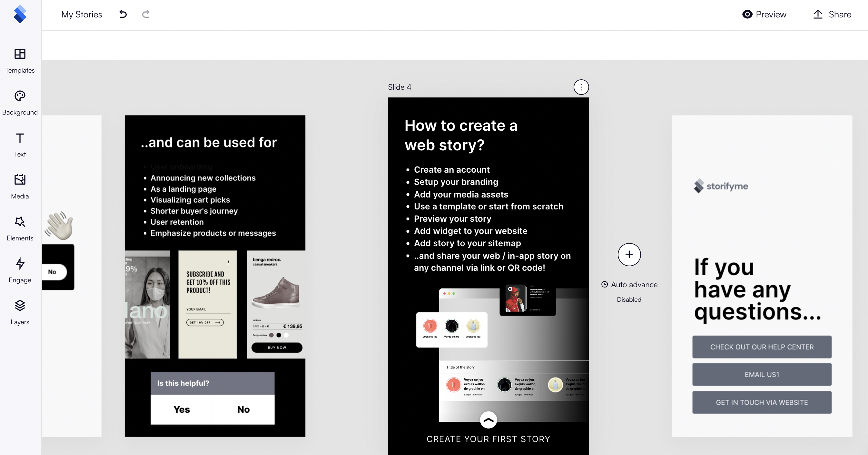This screenshot has width=868, height=455.
Task: Click the CHECK OUT OUR HELP CENTER button
Action: 762,347
